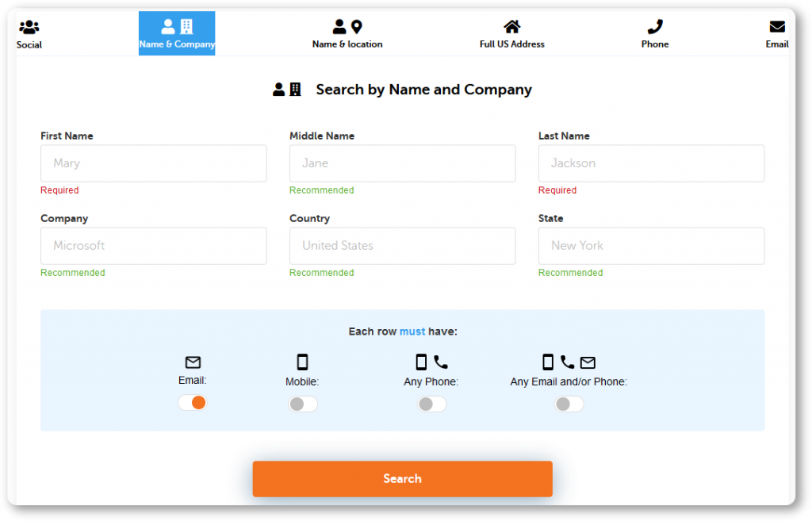The image size is (812, 521).
Task: Click the Middle Name input field
Action: tap(402, 163)
